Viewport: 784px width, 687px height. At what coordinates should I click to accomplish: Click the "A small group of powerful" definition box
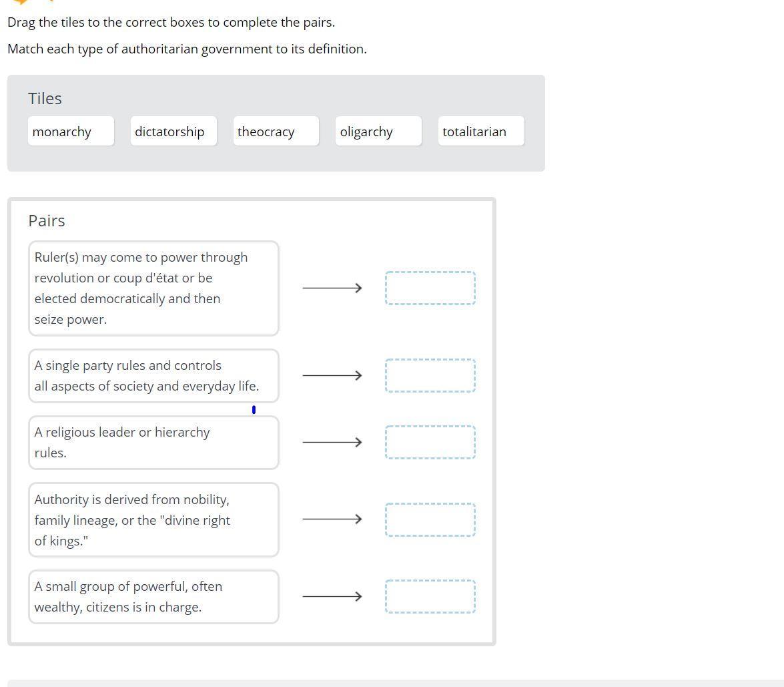[153, 597]
